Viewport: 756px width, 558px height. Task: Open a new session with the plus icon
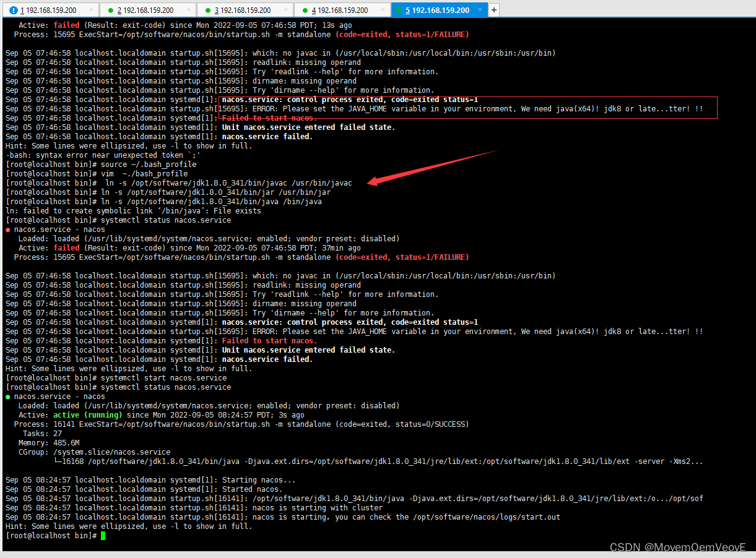[492, 10]
